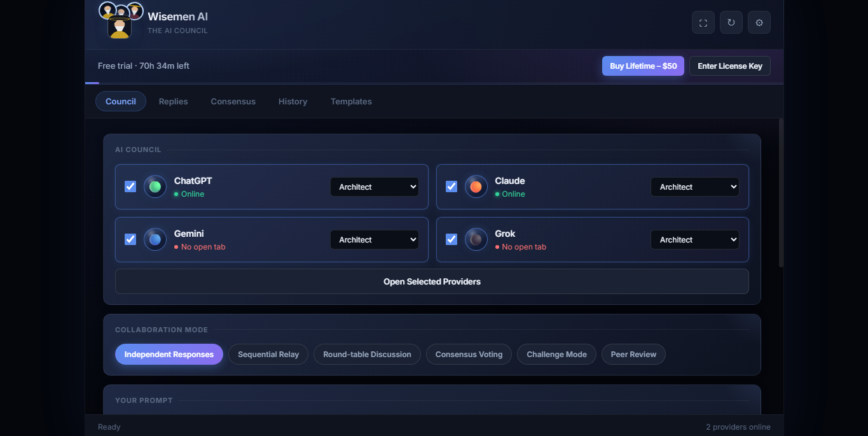Viewport: 868px width, 436px height.
Task: Toggle the Grok provider checkbox
Action: 451,239
